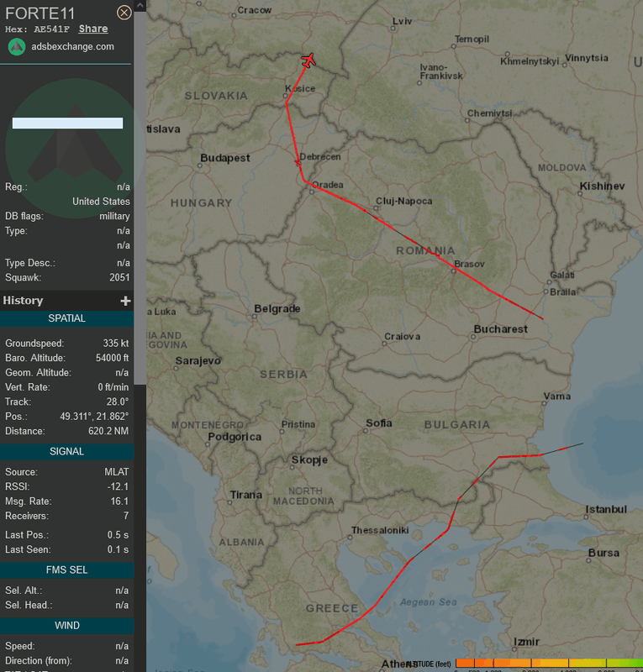The image size is (643, 672).
Task: Select the Baro. Altitude value 54000 ft
Action: (112, 358)
